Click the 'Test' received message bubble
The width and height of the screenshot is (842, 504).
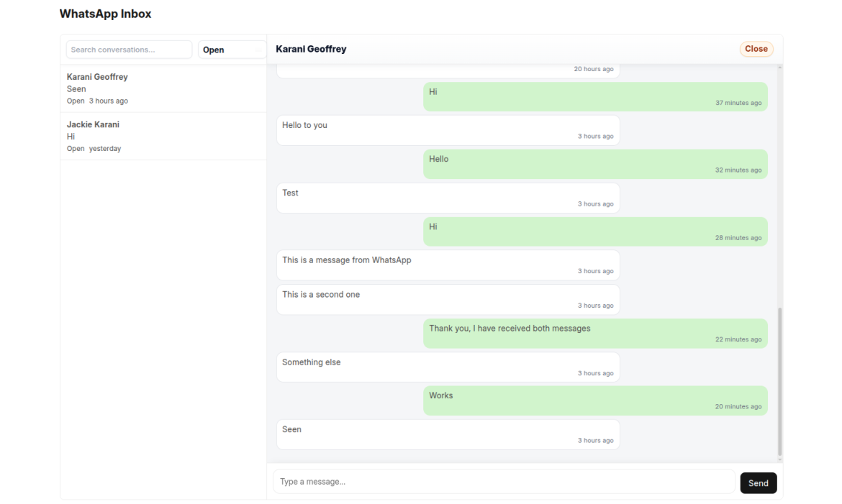(x=448, y=198)
